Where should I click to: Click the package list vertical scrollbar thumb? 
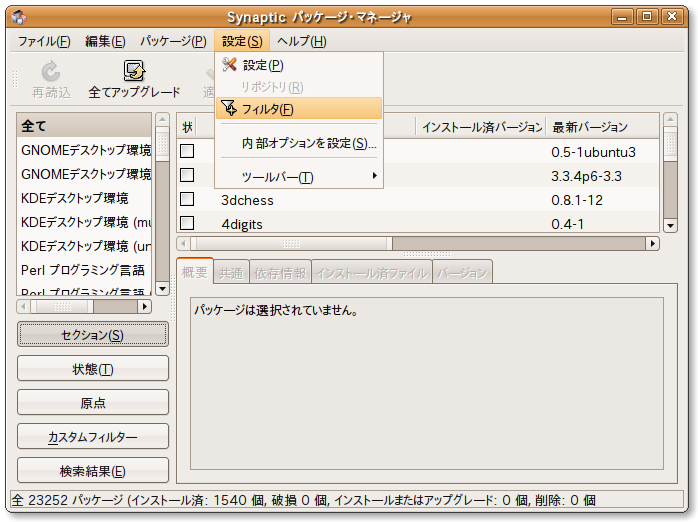coord(670,144)
